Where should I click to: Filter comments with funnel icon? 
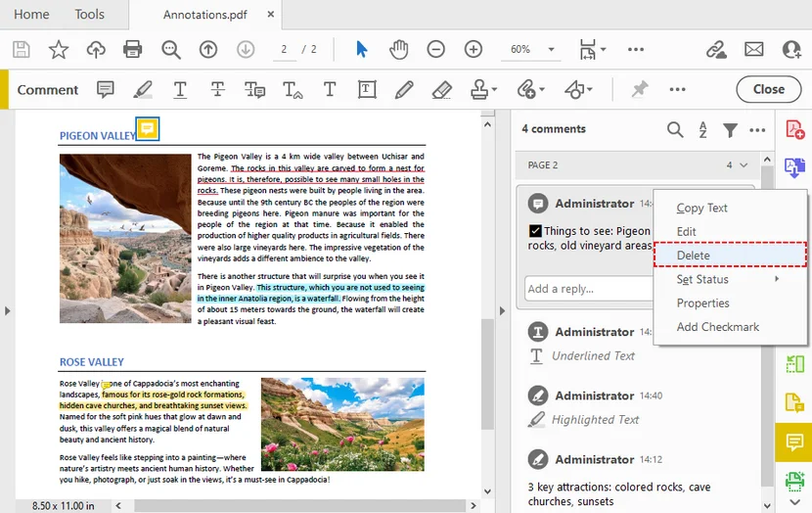(x=730, y=129)
